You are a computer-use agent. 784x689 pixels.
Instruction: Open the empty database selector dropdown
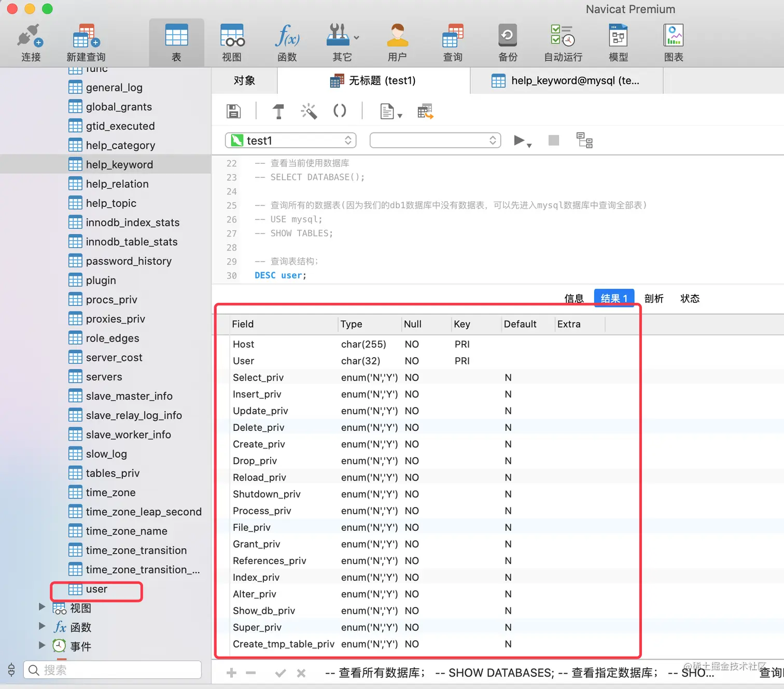coord(435,140)
